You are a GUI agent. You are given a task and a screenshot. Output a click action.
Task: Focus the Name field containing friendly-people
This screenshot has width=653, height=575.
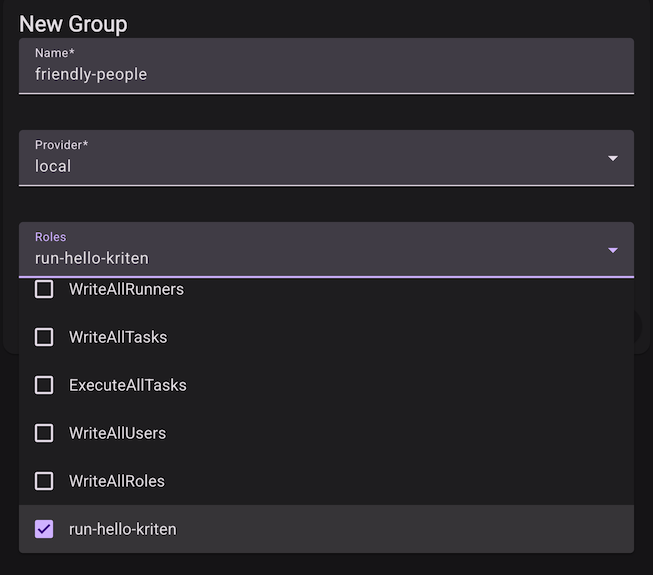(326, 66)
